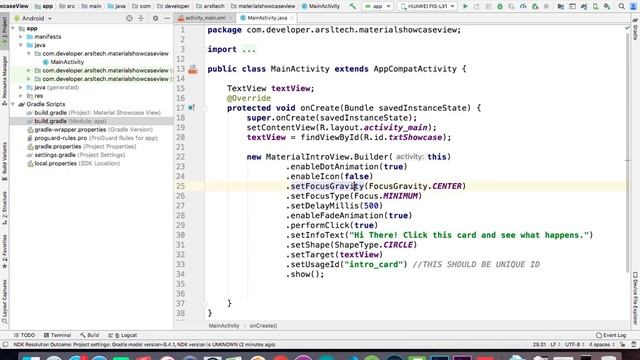Image resolution: width=640 pixels, height=360 pixels.
Task: Toggle the Structure side tab
Action: click(4, 207)
